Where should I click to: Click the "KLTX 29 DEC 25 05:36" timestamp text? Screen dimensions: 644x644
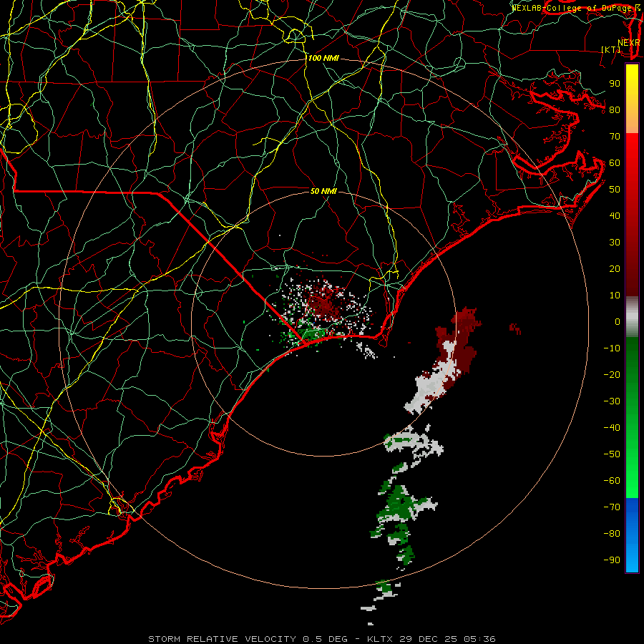click(x=431, y=639)
